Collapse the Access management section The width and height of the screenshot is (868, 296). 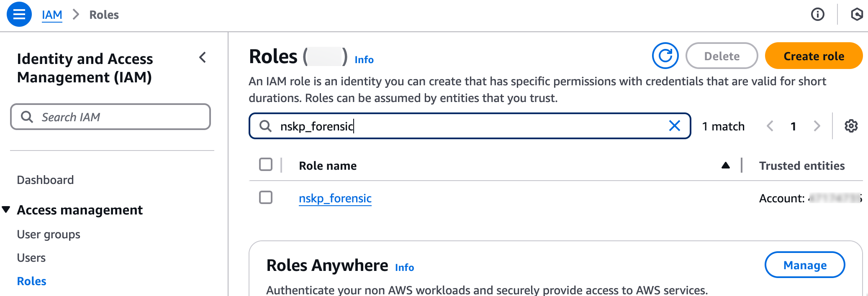coord(6,209)
